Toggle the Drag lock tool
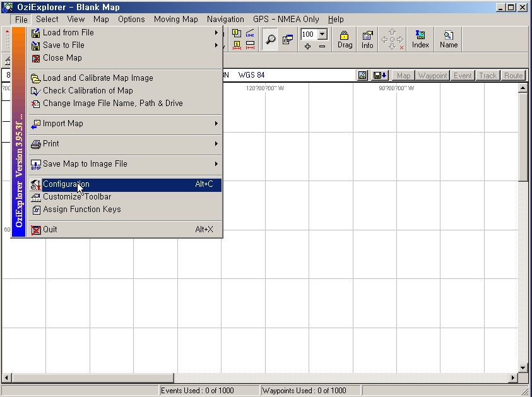This screenshot has width=532, height=397. point(345,39)
